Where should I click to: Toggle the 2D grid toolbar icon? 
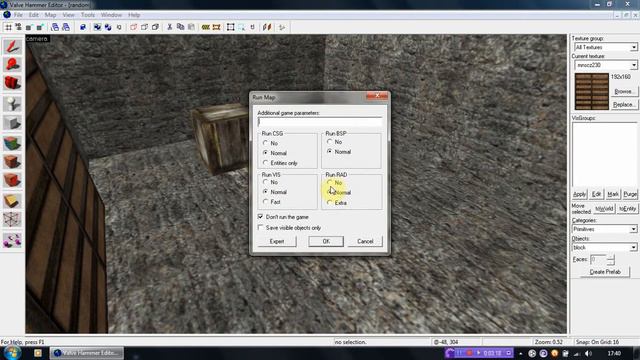[x=8, y=27]
